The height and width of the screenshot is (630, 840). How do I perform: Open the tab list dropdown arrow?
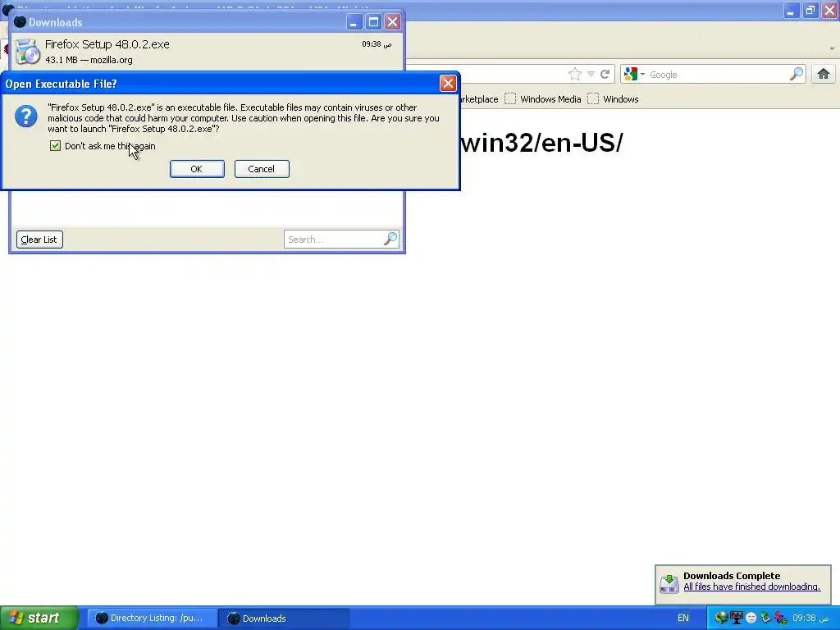tap(832, 48)
